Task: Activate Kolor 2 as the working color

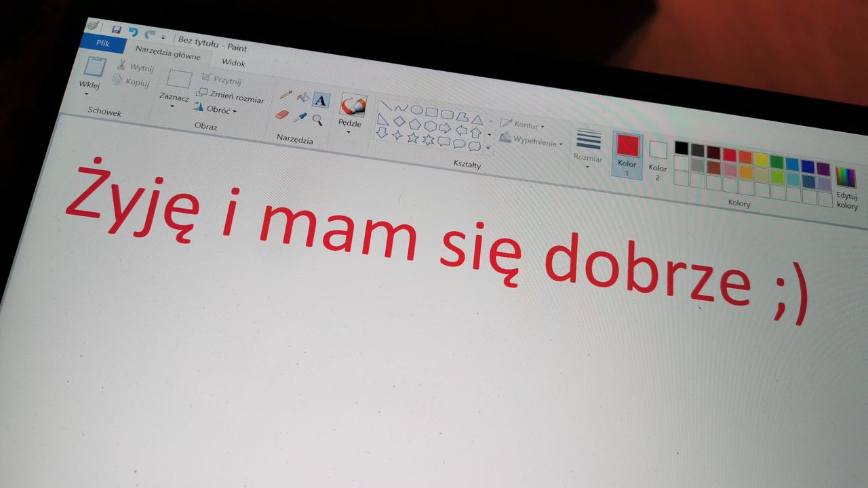Action: tap(656, 150)
